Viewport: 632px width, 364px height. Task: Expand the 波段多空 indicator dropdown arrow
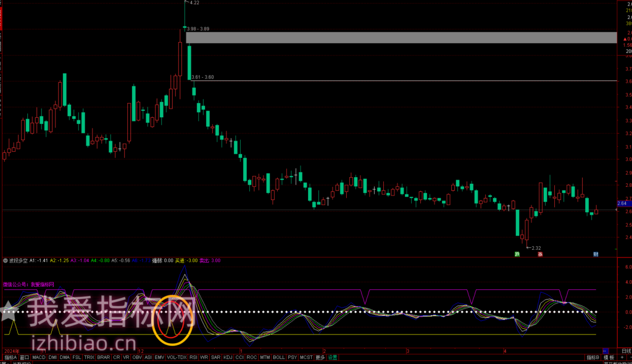tap(5, 260)
